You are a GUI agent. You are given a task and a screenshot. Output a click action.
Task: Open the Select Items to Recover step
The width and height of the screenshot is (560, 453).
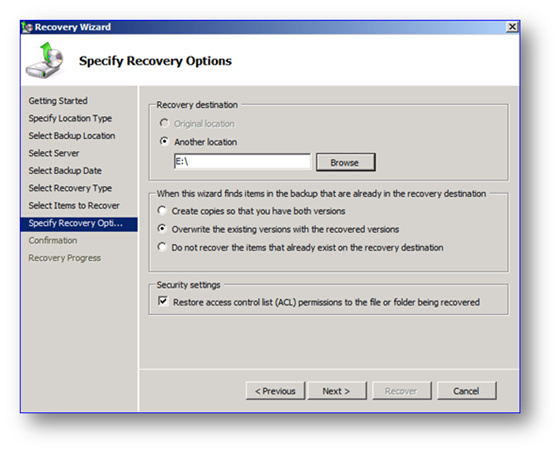click(74, 206)
